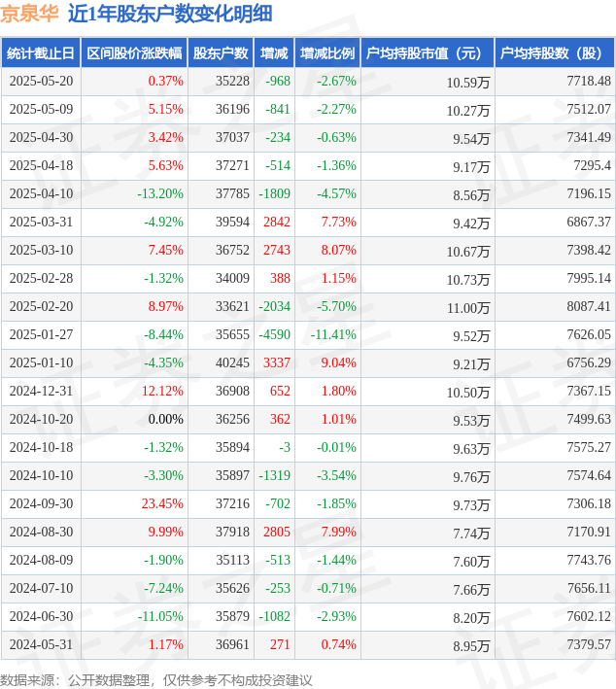Select the 区间股价涨跌幅 column header

134,53
